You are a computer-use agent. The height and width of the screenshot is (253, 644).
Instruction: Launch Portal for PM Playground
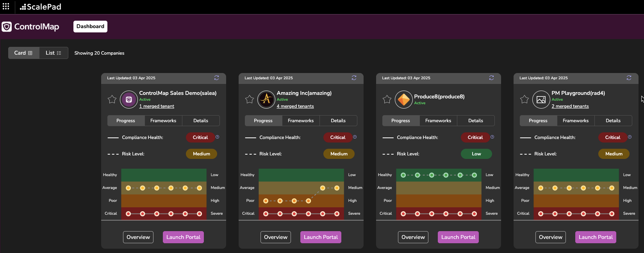(596, 237)
